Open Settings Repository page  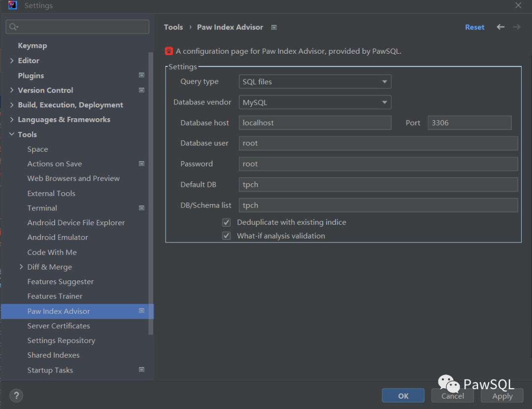tap(62, 341)
